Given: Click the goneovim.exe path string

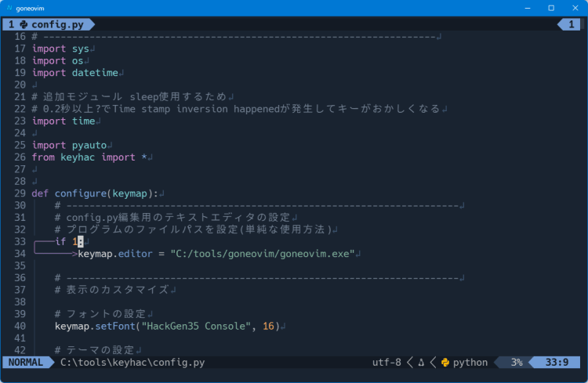Looking at the screenshot, I should click(x=263, y=254).
